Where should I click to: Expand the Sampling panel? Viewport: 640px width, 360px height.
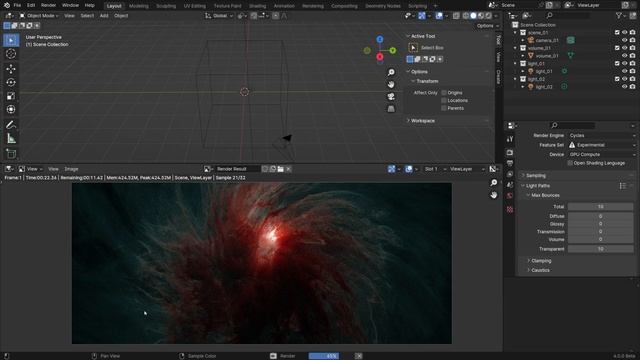pos(536,176)
